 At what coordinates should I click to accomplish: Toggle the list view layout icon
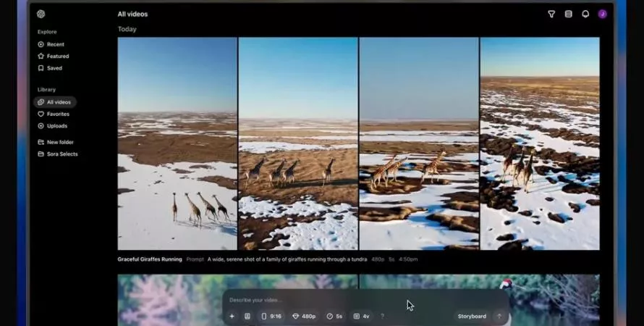569,14
